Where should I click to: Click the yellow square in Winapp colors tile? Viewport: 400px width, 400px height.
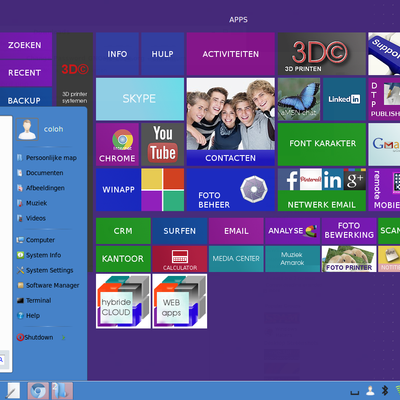(152, 179)
